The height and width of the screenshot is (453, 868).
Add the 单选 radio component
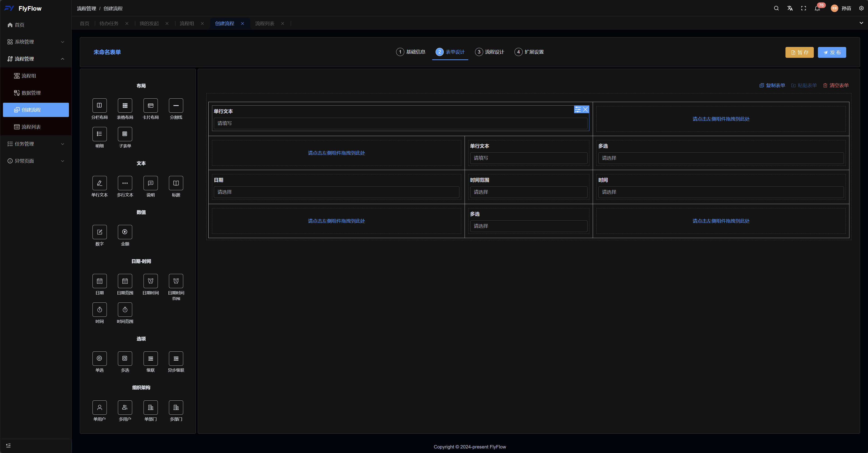click(99, 358)
